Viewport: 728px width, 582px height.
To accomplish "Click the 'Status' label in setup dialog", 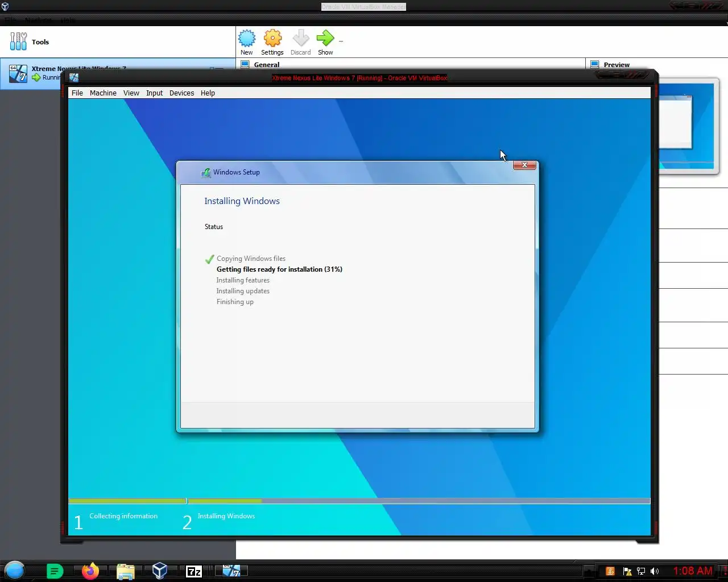I will (214, 227).
